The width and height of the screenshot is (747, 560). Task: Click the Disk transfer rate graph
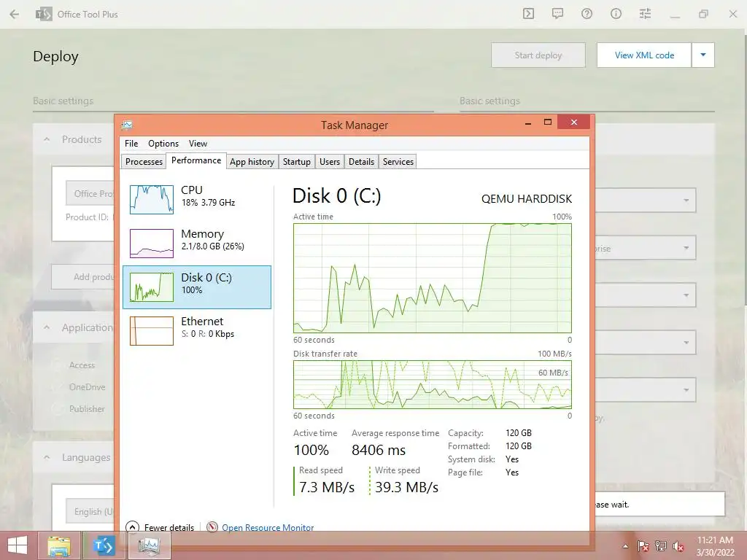coord(432,385)
